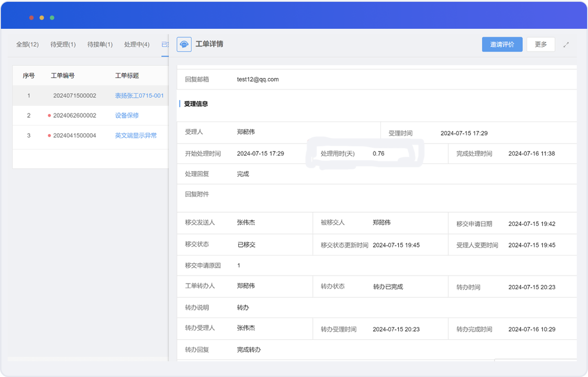
Task: Click the work order detail headset icon
Action: (184, 44)
